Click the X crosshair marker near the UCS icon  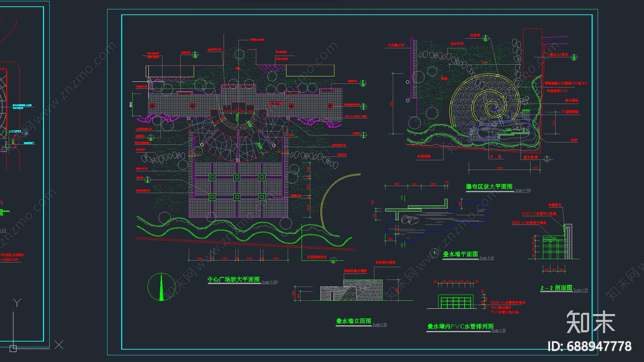pyautogui.click(x=59, y=345)
